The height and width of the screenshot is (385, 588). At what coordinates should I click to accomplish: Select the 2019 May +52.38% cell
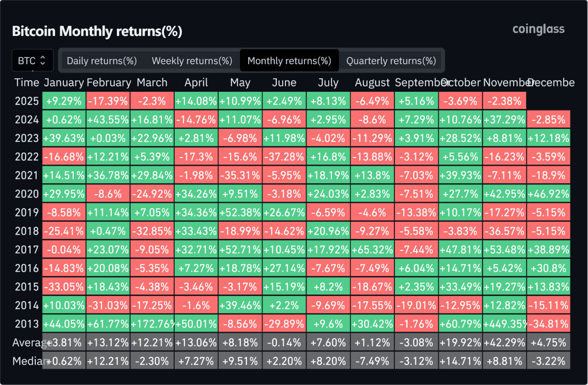point(240,212)
